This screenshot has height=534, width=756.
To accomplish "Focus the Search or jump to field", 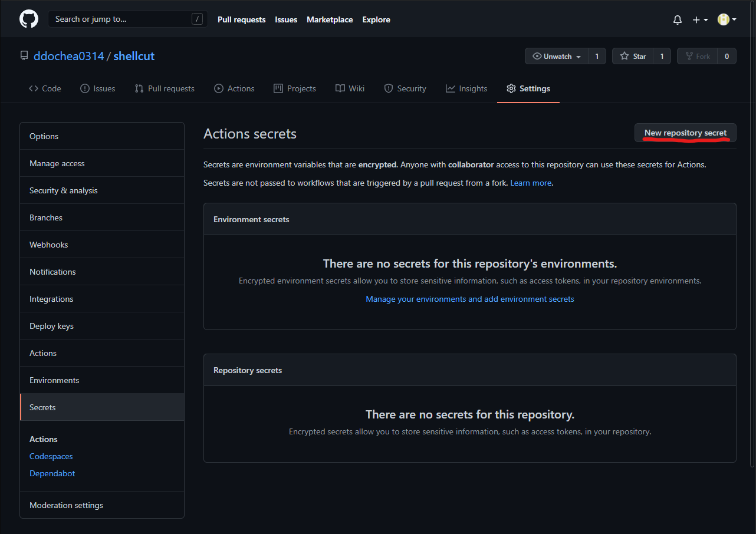I will click(128, 19).
